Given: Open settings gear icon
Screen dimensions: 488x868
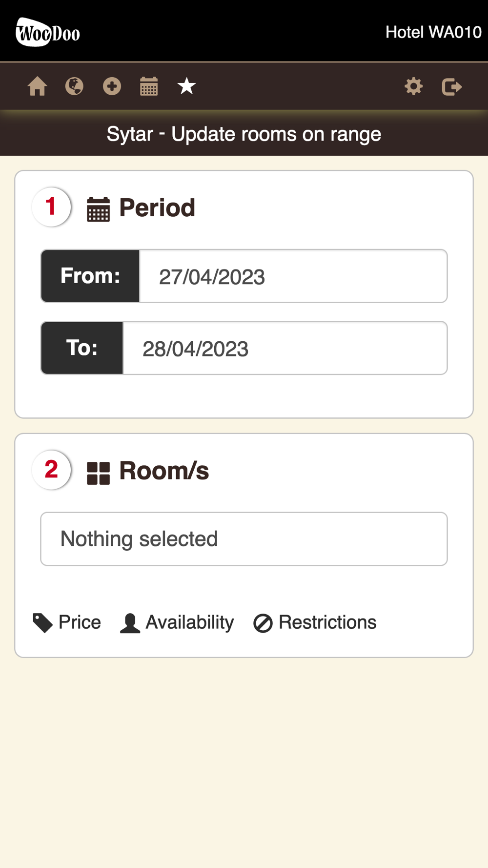Looking at the screenshot, I should pyautogui.click(x=413, y=86).
